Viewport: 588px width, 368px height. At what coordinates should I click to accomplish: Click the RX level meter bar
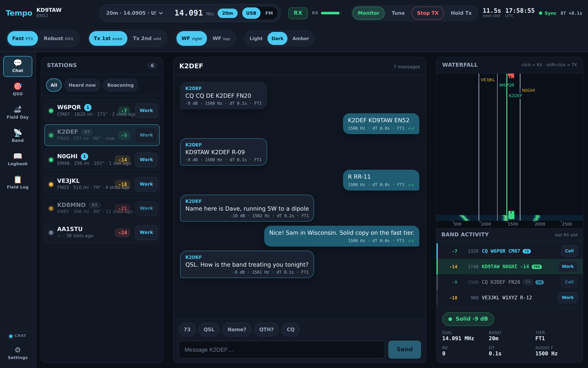tap(334, 13)
